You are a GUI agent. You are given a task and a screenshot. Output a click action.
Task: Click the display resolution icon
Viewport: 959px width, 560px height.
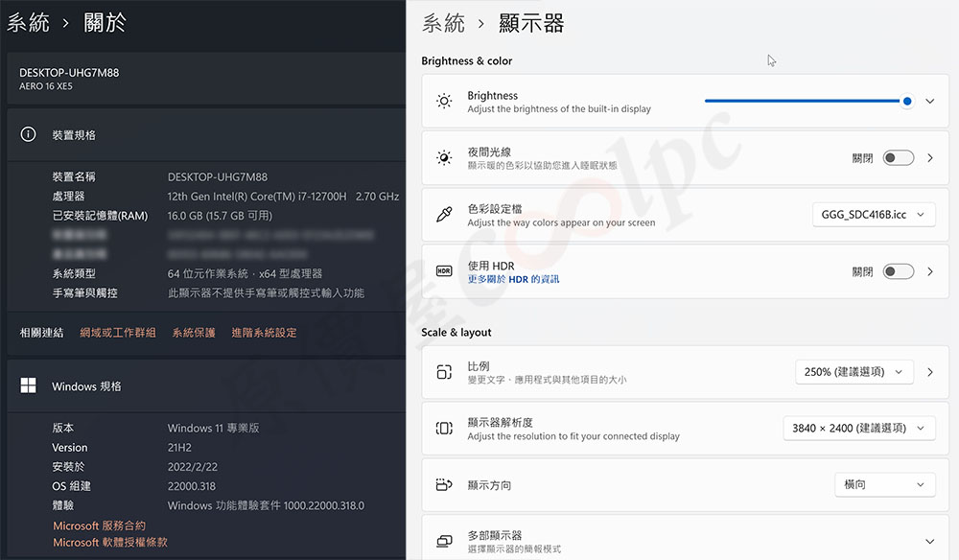(x=444, y=429)
